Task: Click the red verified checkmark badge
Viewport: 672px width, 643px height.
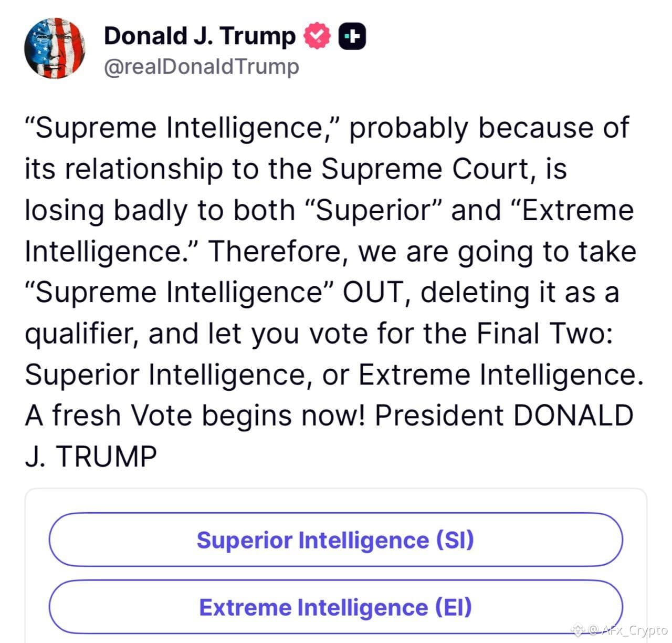Action: 318,36
